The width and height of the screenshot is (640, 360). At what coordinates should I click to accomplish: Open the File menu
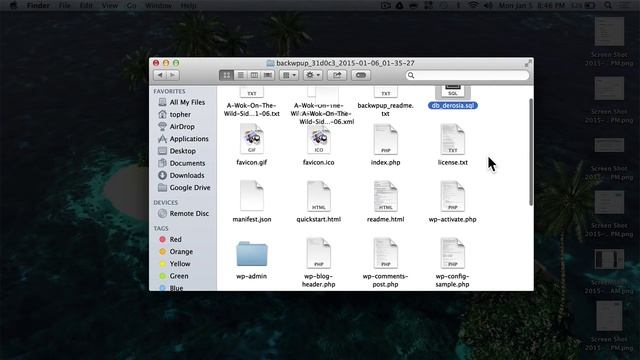pos(64,5)
